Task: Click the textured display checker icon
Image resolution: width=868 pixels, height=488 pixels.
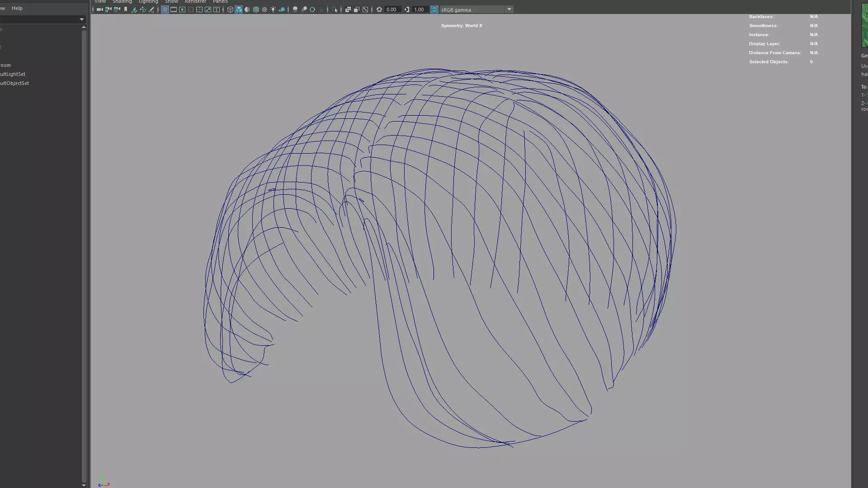Action: 264,9
